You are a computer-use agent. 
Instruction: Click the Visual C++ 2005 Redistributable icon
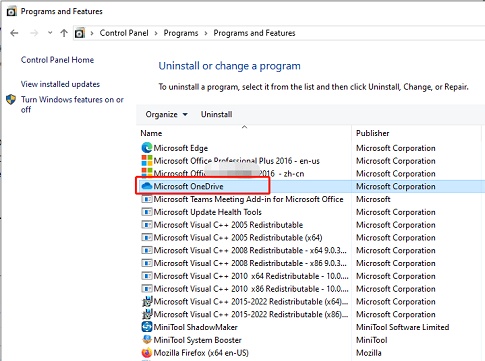point(147,225)
